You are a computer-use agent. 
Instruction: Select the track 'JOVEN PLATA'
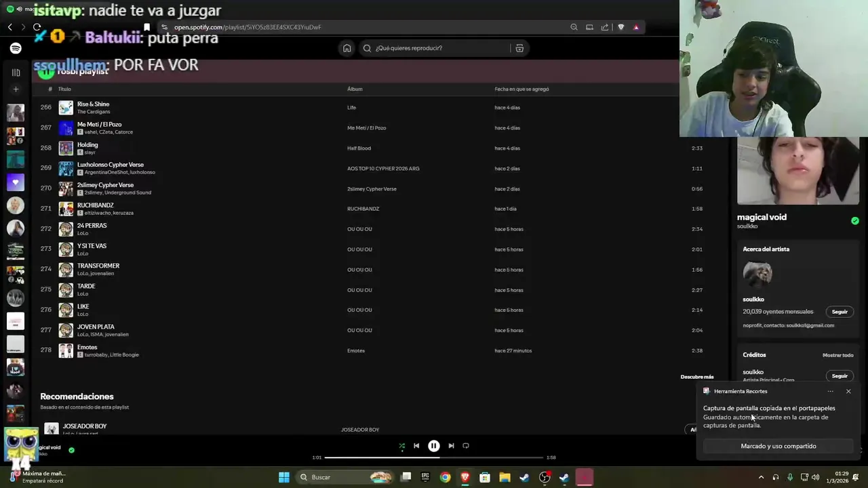click(96, 327)
